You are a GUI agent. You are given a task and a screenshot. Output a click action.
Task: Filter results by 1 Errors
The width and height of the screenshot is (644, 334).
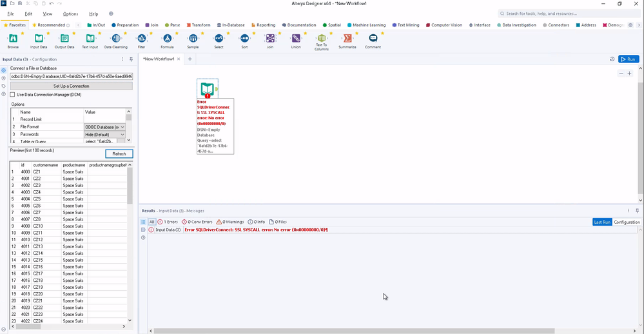pos(168,222)
